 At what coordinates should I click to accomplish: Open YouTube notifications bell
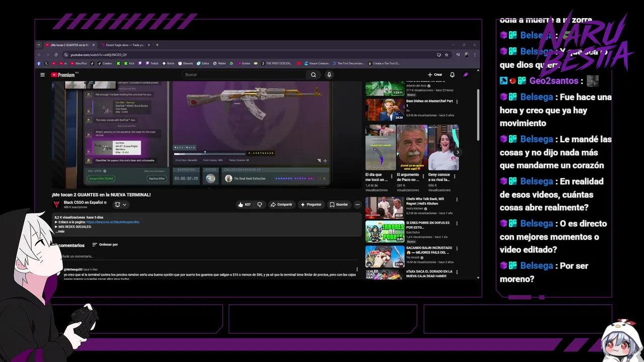452,75
